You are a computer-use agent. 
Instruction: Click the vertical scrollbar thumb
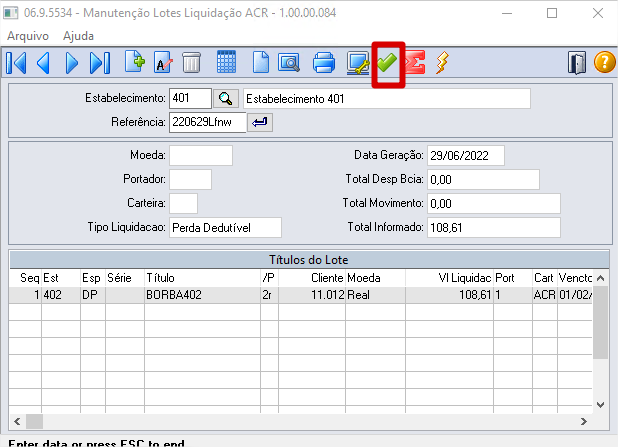pos(601,322)
